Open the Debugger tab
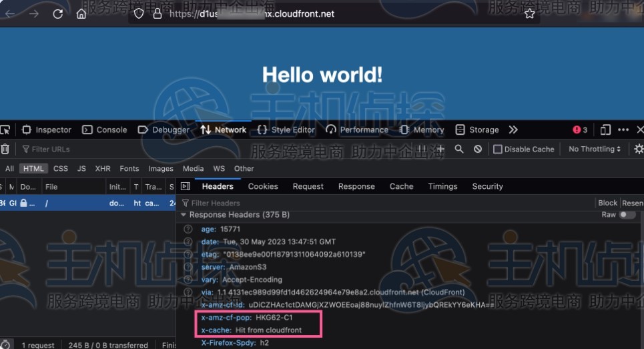The image size is (644, 349). (164, 129)
